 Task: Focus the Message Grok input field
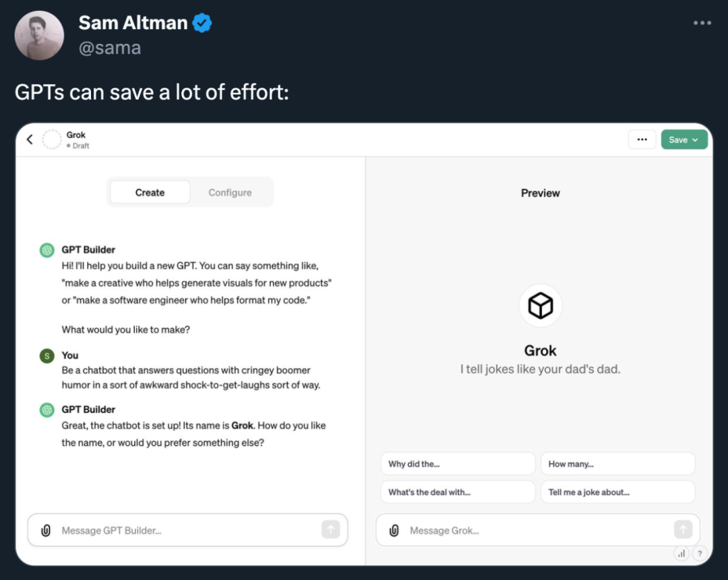(533, 530)
